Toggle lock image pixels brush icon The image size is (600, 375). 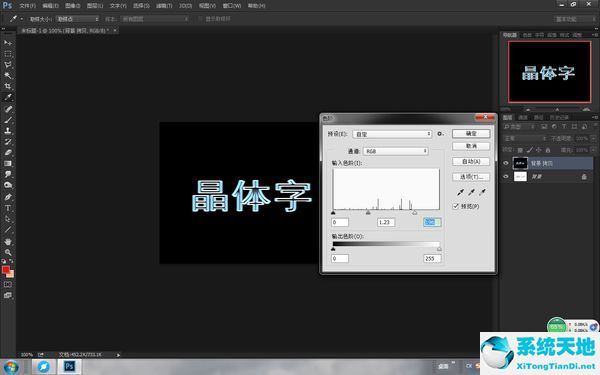tap(529, 150)
